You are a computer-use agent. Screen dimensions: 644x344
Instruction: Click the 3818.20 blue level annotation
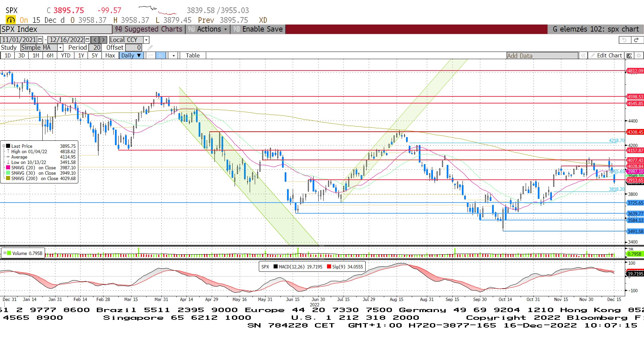click(x=616, y=189)
